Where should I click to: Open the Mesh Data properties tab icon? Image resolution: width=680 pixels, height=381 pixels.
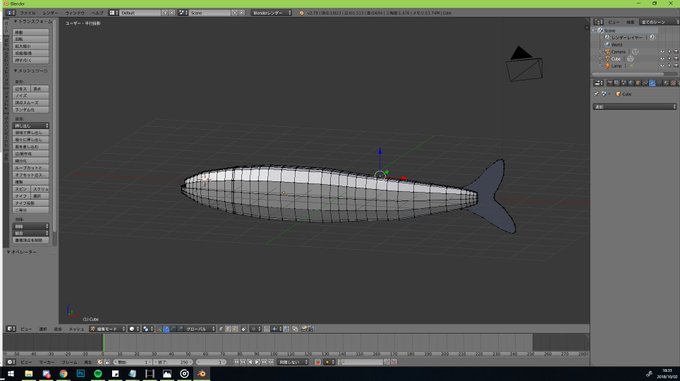click(x=659, y=83)
